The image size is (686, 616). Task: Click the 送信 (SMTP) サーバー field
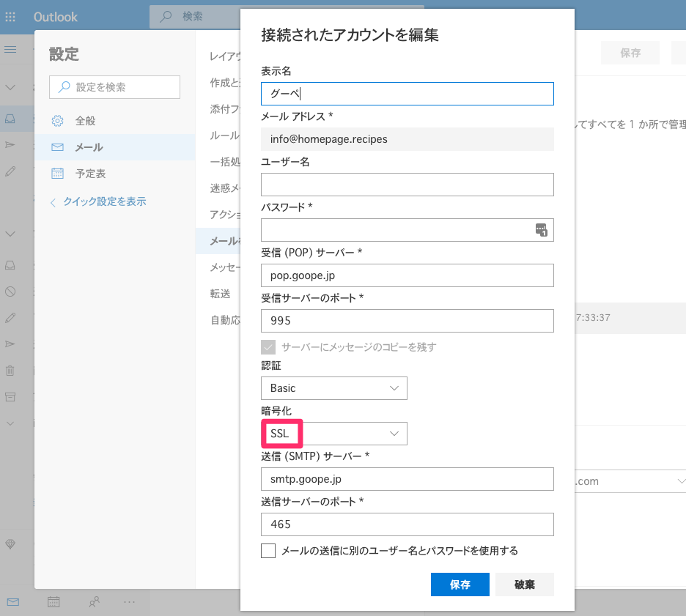tap(407, 479)
